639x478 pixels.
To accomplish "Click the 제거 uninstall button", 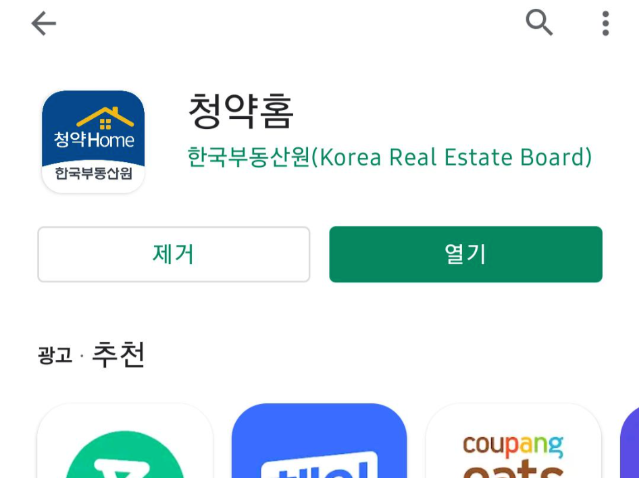I will coord(174,254).
